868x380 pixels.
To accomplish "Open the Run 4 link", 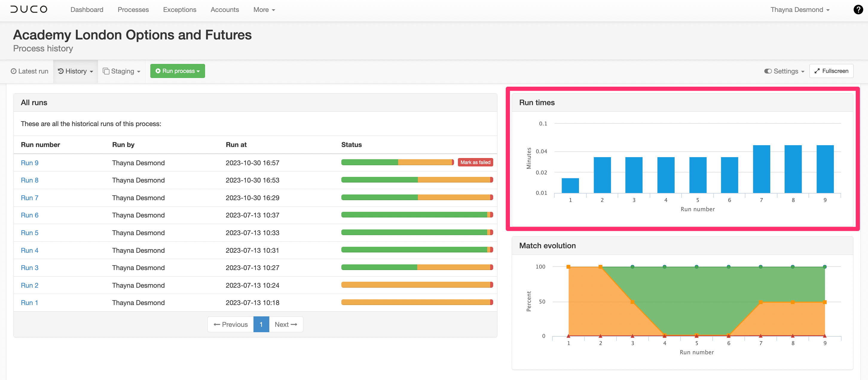I will [30, 250].
